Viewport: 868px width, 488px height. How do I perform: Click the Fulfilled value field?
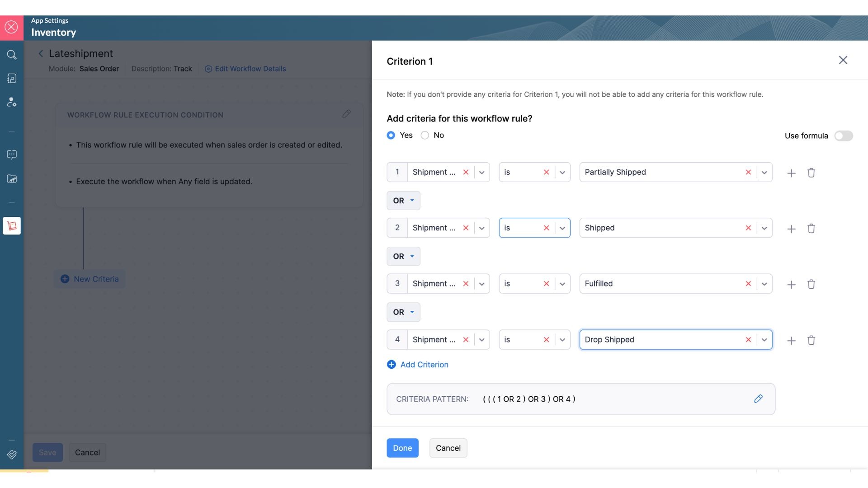660,284
